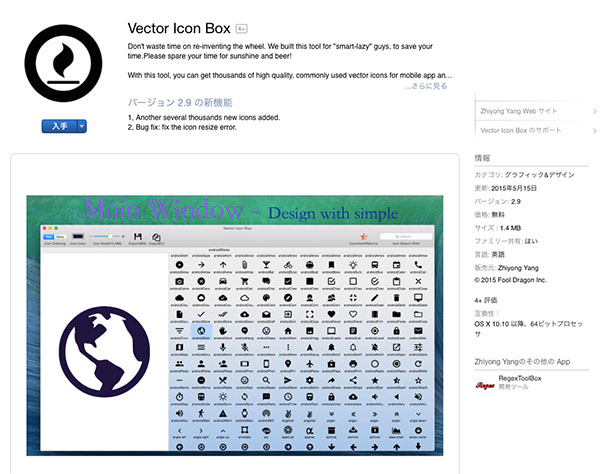Expand description with さらに見る link

[x=426, y=86]
